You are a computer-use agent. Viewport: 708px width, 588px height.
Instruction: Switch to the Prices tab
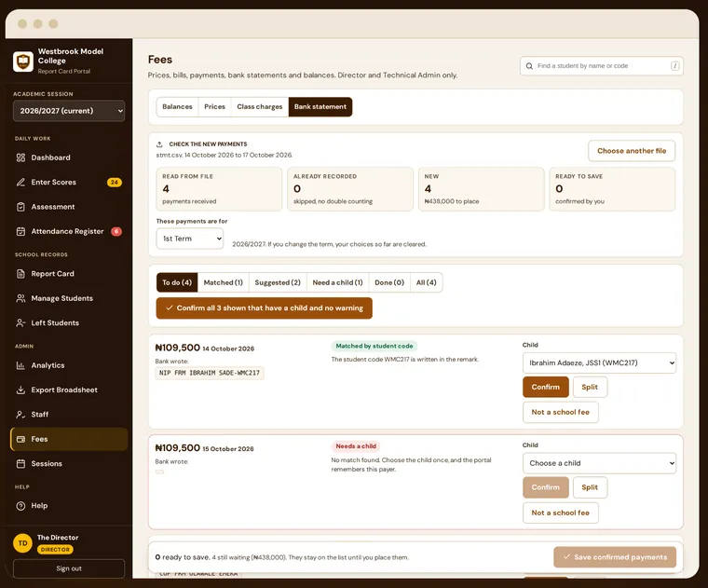coord(214,107)
